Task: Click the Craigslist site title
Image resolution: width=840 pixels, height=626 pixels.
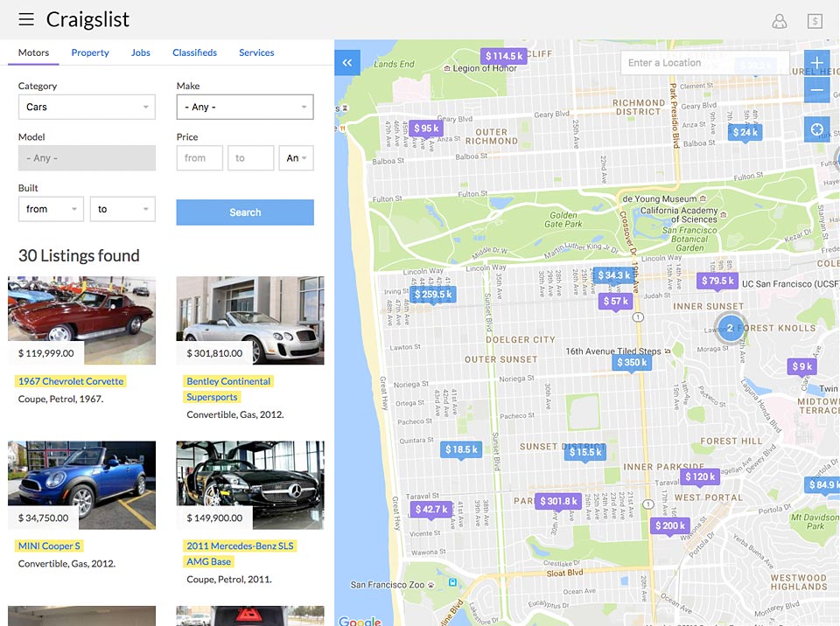Action: tap(87, 20)
